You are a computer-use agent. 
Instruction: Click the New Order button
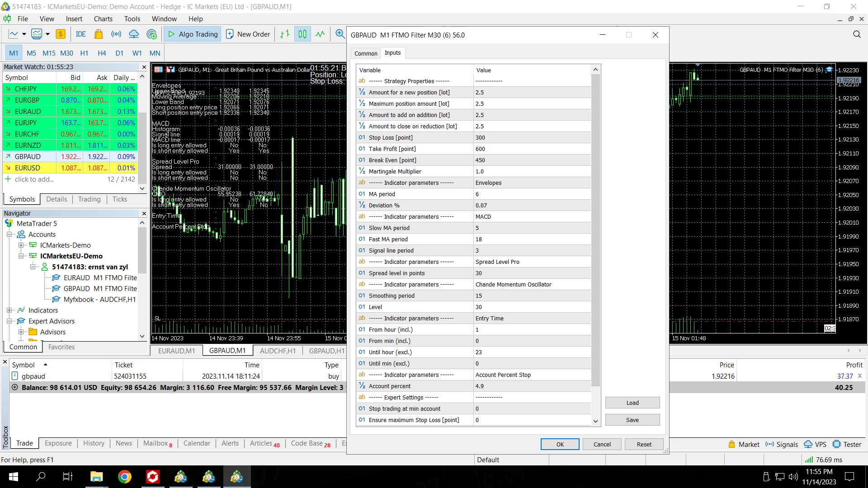click(x=248, y=34)
